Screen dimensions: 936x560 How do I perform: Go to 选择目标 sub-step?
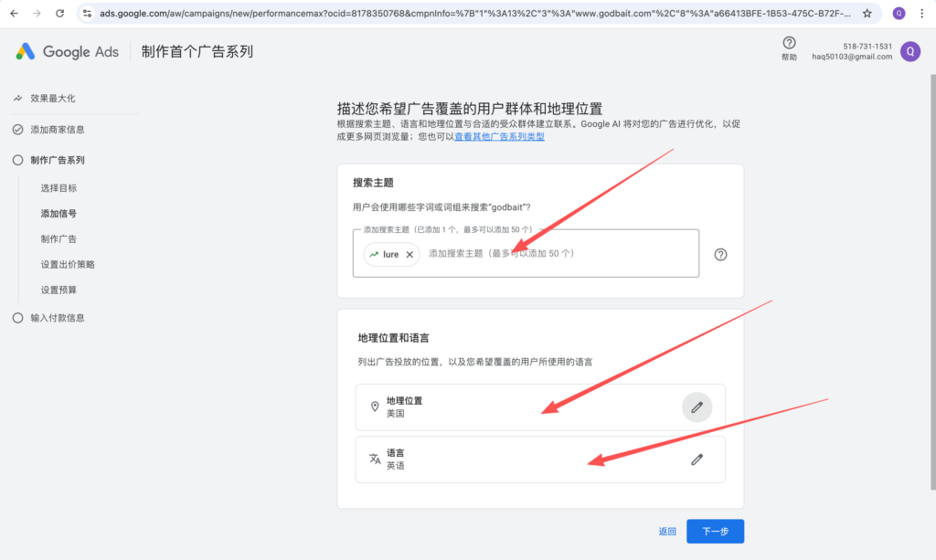tap(58, 188)
